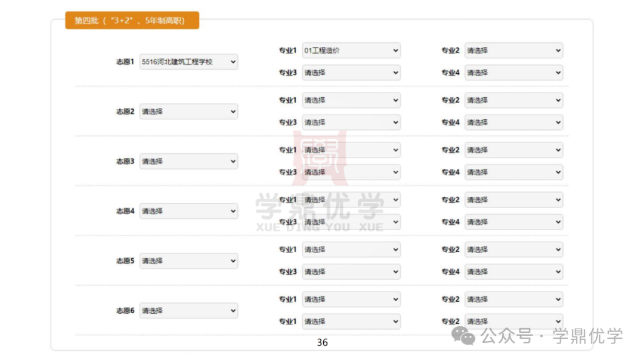This screenshot has height=362, width=644.
Task: Click the 专业3 dropdown in the 志愿4 row
Action: pos(351,222)
